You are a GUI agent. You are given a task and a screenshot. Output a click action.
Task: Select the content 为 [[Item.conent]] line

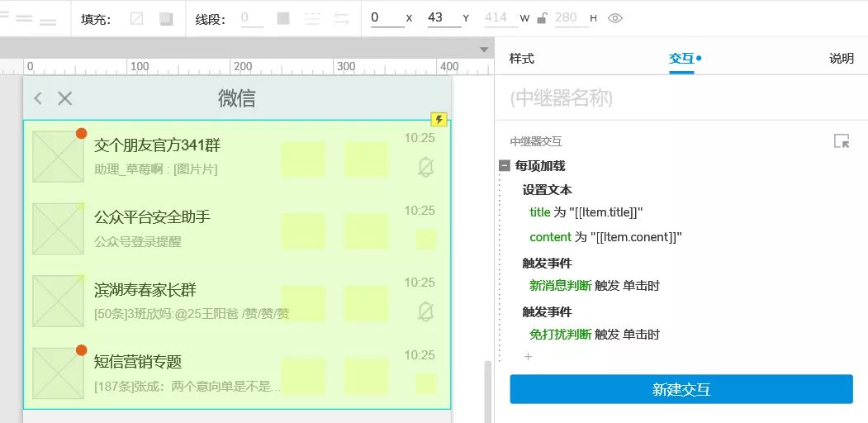point(605,237)
